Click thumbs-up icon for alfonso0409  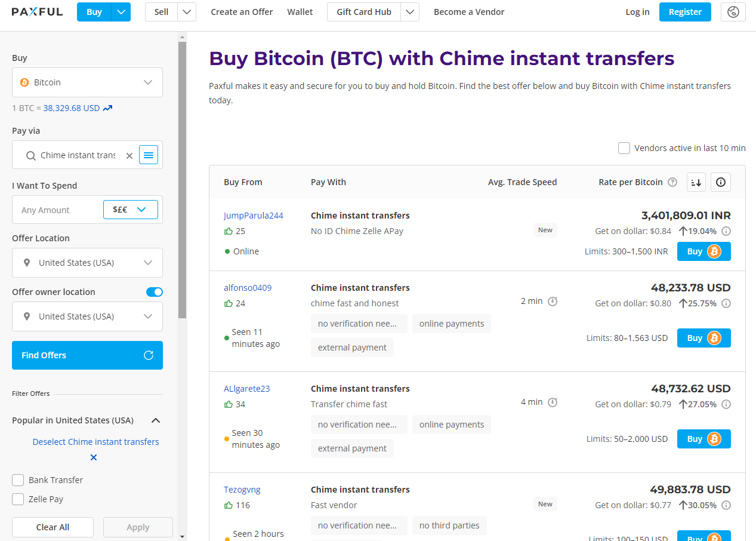click(228, 303)
